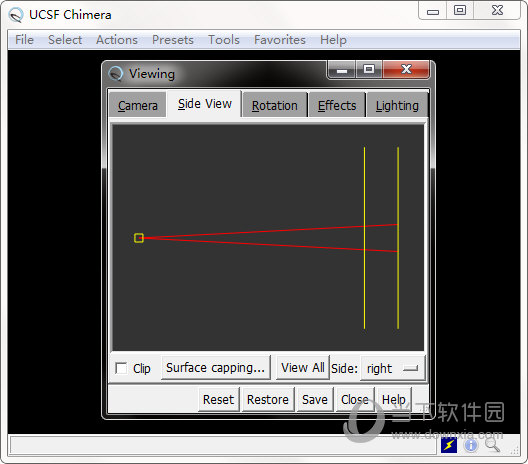Click the lower red field-of-view line
This screenshot has height=464, width=528.
pyautogui.click(x=269, y=245)
